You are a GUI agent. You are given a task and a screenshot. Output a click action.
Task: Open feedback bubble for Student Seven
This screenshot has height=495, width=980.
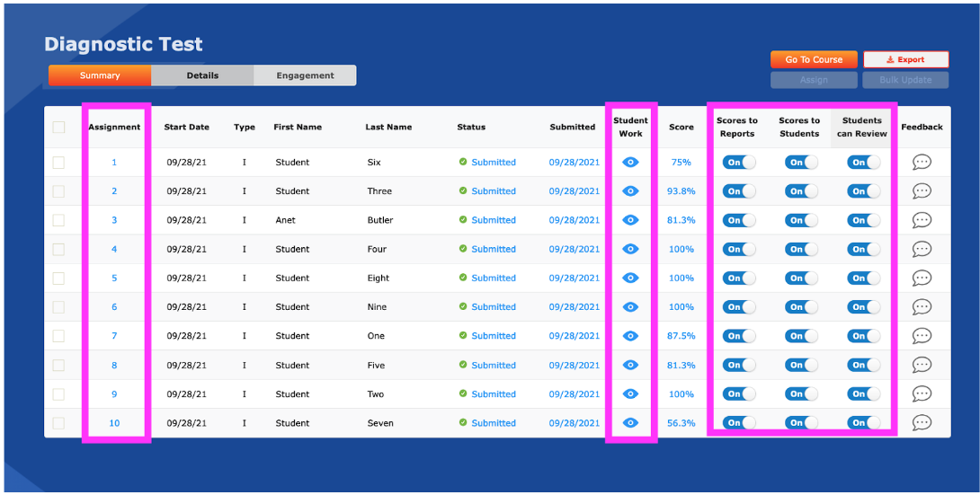pyautogui.click(x=922, y=422)
